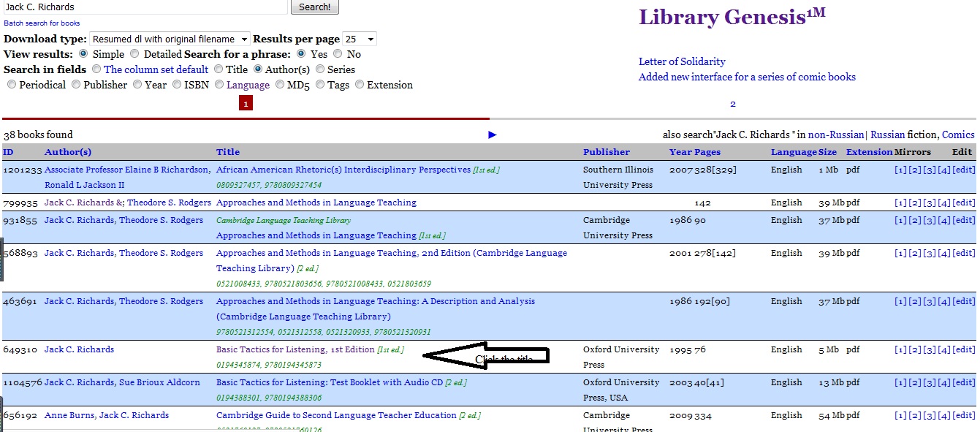Select Yes for Search for a phrase
This screenshot has width=980, height=432.
tap(301, 54)
